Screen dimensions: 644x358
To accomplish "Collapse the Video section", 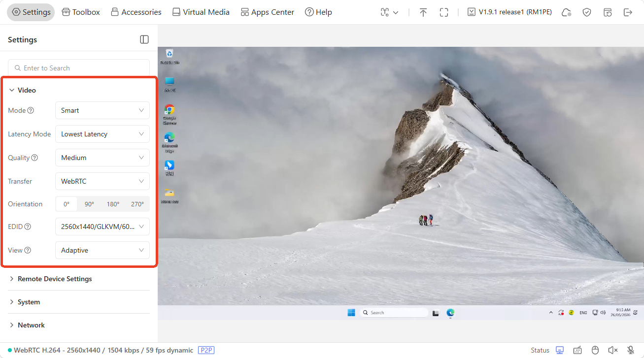I will click(x=22, y=90).
